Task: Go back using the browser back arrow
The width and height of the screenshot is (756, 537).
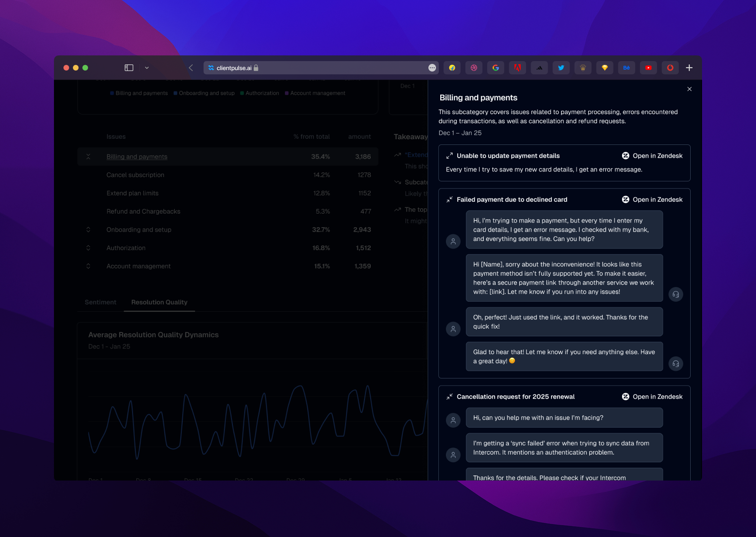Action: [191, 68]
